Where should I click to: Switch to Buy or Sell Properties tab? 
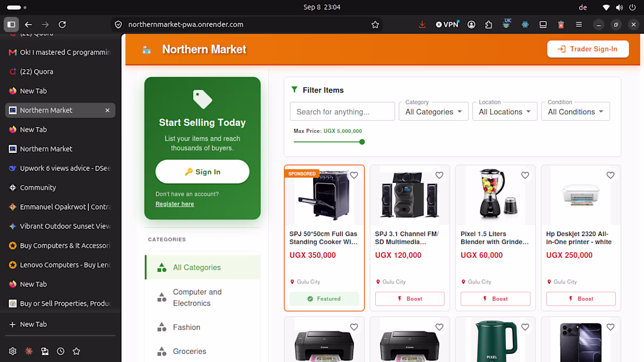(60, 303)
